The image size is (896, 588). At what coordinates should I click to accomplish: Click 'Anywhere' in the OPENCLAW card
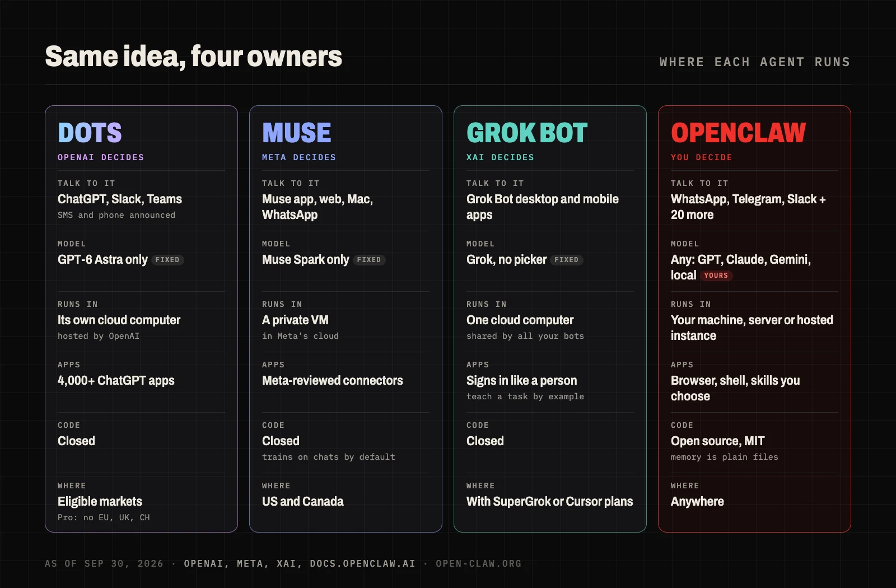[697, 502]
